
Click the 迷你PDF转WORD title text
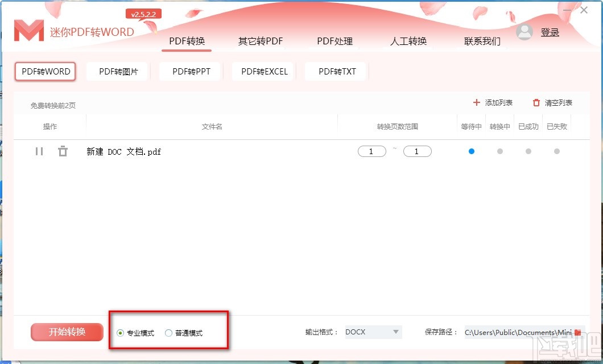(x=92, y=32)
